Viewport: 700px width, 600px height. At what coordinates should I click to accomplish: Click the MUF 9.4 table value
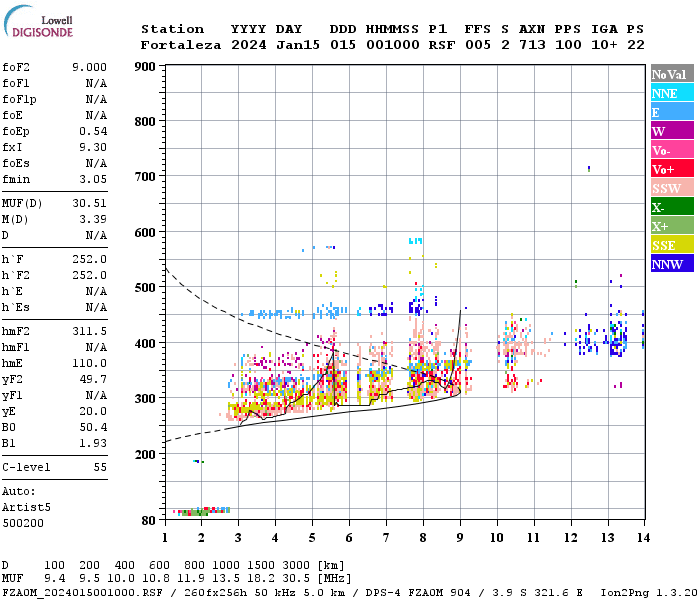pyautogui.click(x=54, y=579)
